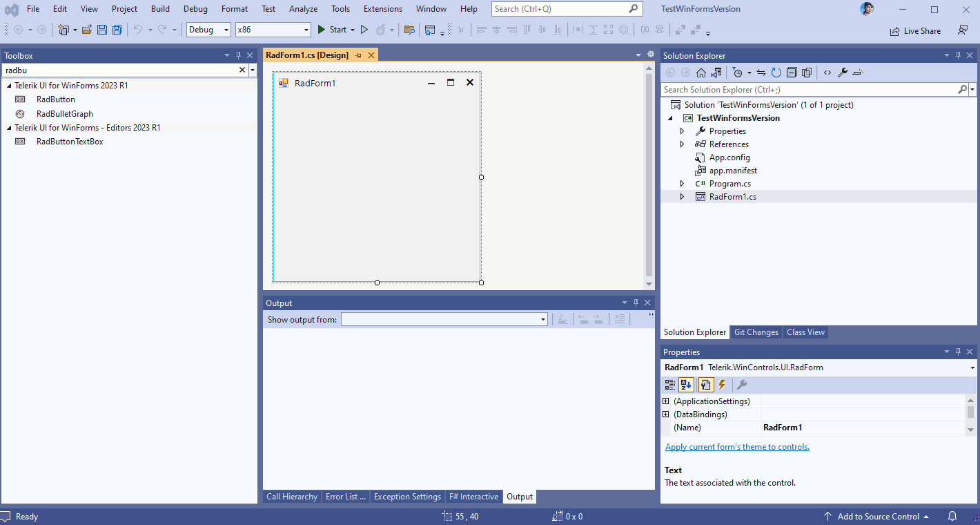Click Add to Source Control in status bar

(876, 517)
